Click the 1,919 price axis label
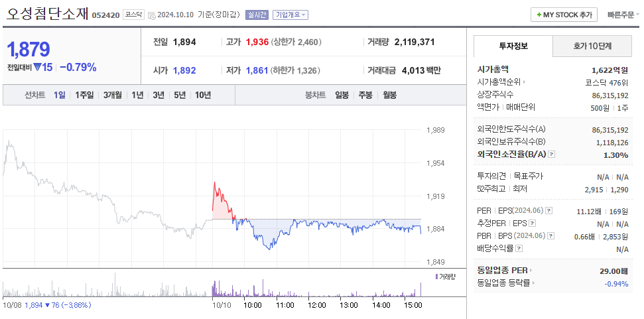The height and width of the screenshot is (319, 644). click(x=435, y=196)
